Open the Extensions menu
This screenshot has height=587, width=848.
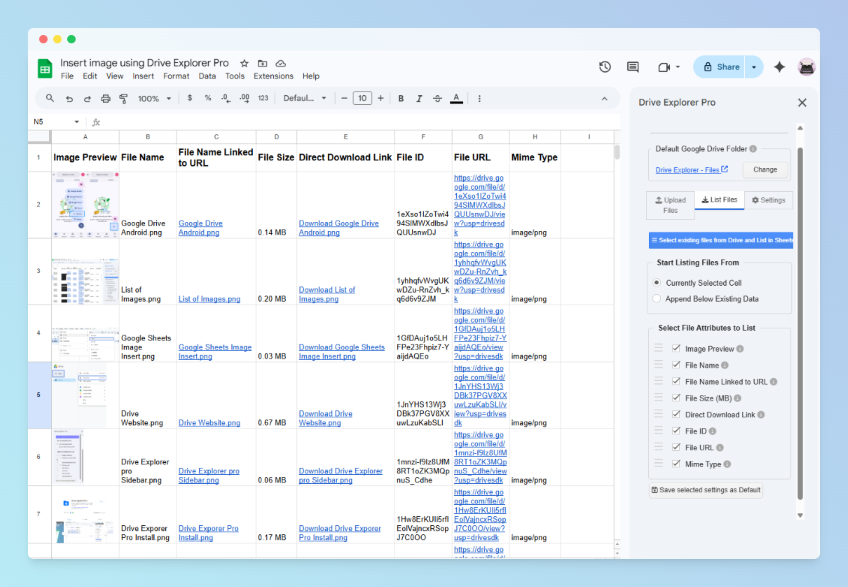[x=273, y=76]
